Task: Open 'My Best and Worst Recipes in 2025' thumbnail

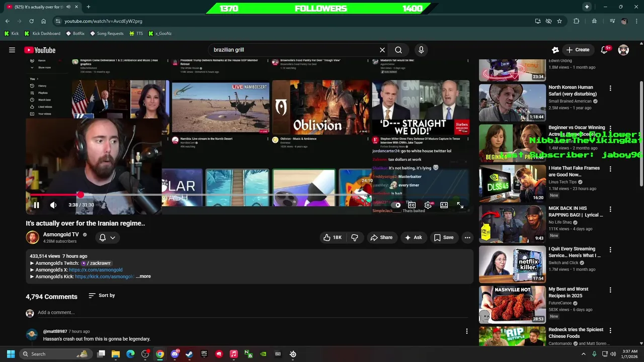Action: (512, 304)
